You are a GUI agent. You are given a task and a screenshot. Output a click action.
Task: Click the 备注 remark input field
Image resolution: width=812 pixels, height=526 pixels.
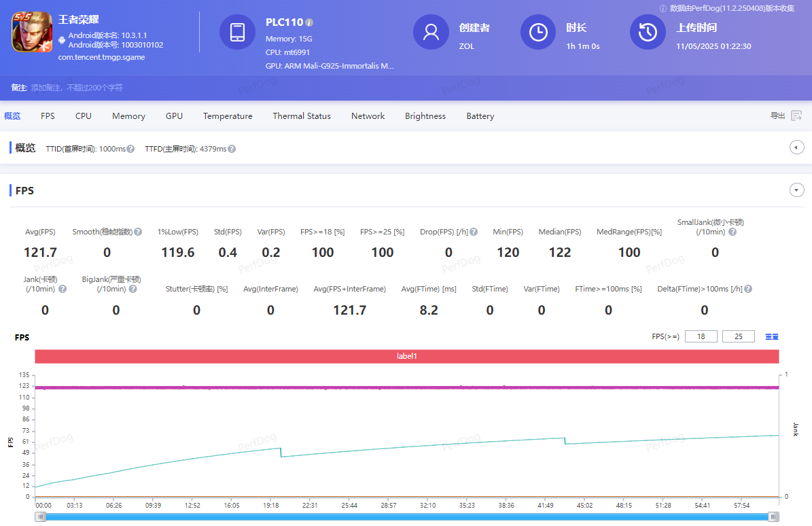[77, 88]
